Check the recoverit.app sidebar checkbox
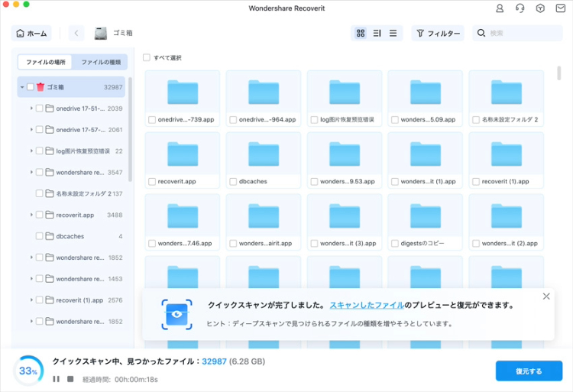The image size is (573, 392). [39, 215]
